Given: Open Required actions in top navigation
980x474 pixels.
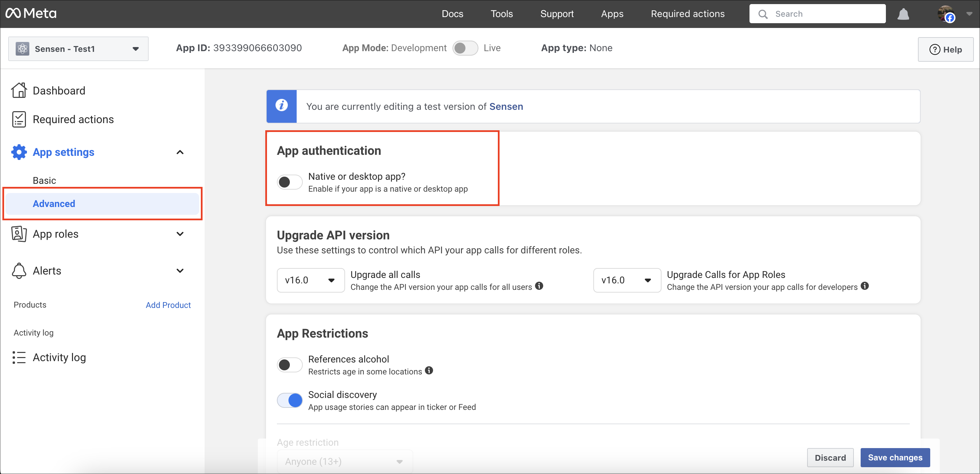Looking at the screenshot, I should [687, 14].
